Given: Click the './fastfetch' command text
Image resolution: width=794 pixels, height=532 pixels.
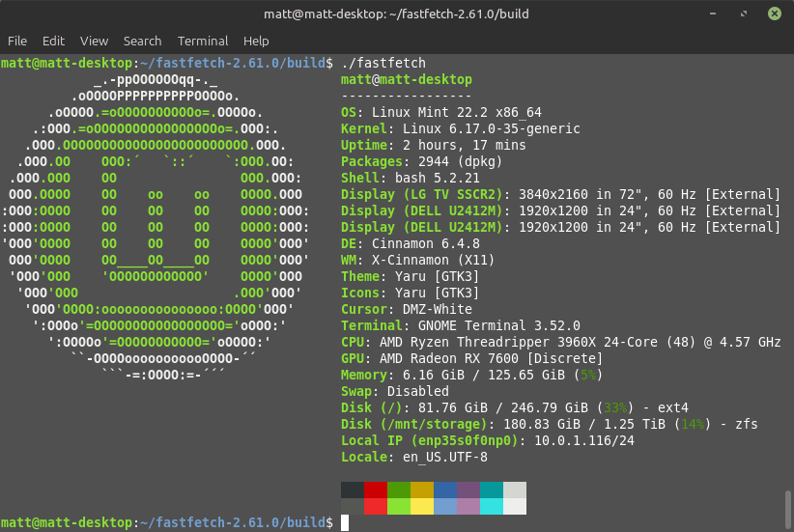Looking at the screenshot, I should 383,64.
